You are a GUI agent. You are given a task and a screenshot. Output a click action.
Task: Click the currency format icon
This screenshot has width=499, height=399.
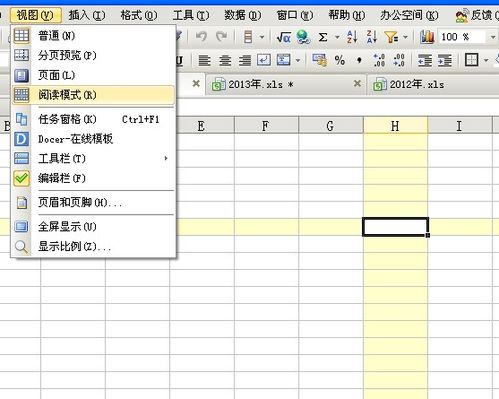tap(320, 60)
